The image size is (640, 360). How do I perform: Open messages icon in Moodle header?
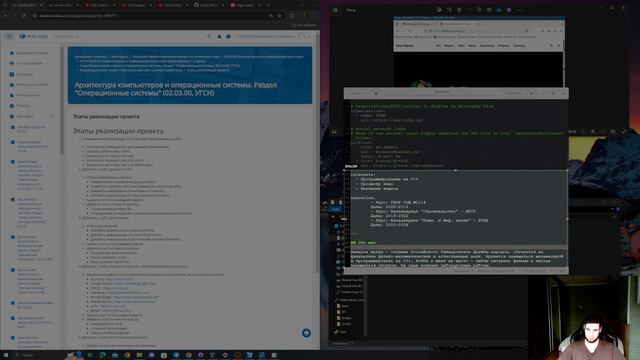click(228, 36)
